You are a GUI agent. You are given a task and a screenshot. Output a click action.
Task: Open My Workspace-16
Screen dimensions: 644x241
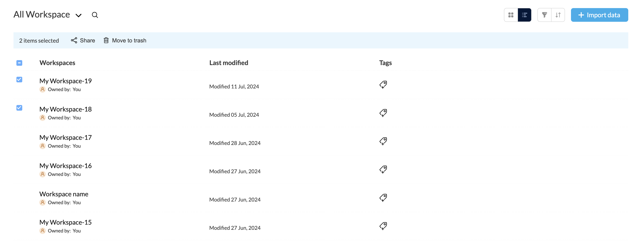(65, 166)
